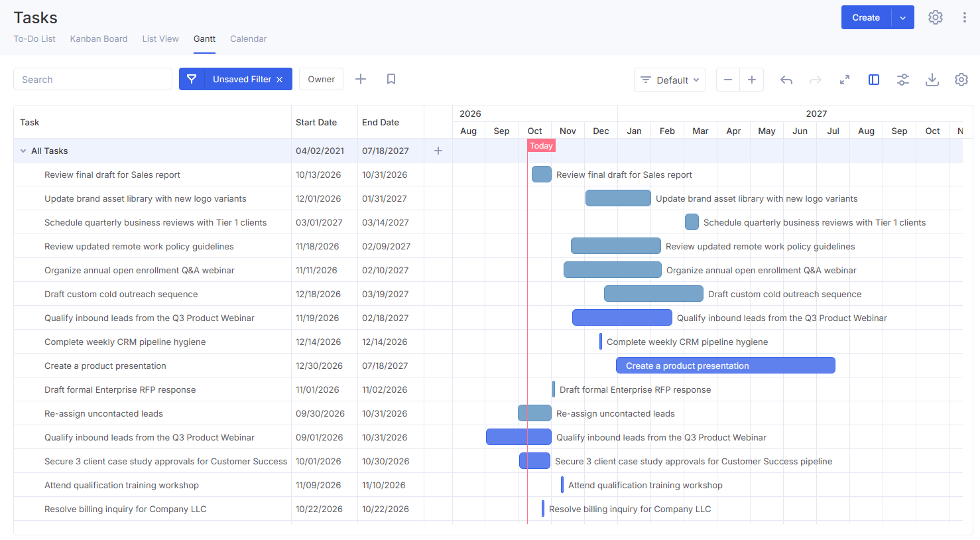This screenshot has width=980, height=540.
Task: Open the Default view dropdown
Action: point(670,80)
